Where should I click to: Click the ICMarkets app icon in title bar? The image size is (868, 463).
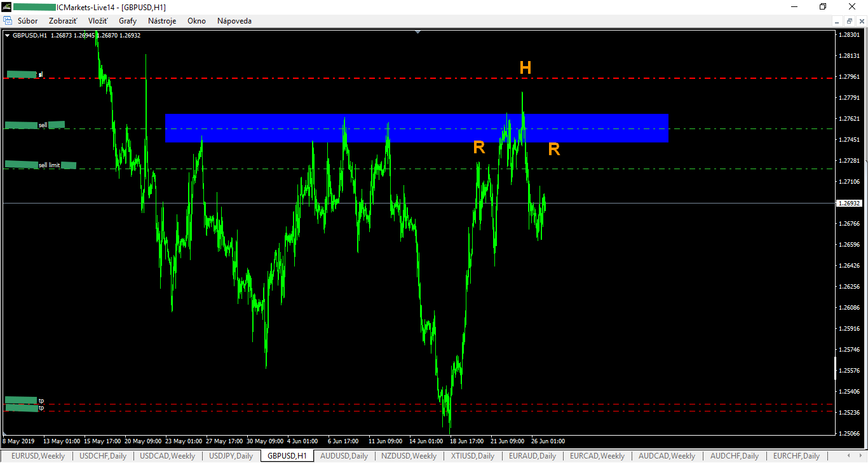(6, 7)
